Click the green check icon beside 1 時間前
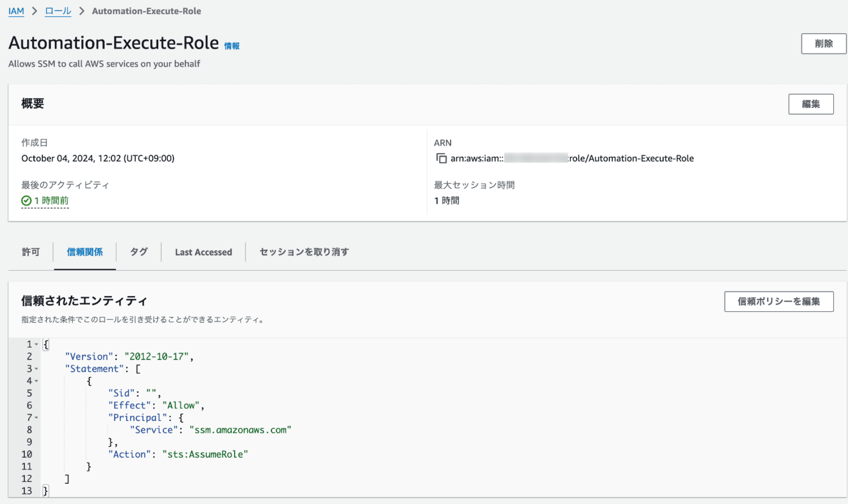 pyautogui.click(x=26, y=200)
